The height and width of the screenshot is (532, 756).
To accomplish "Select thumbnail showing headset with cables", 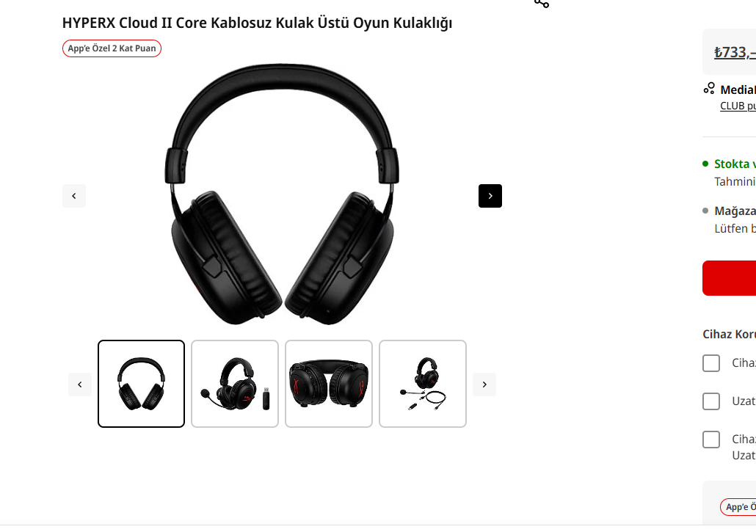I will click(x=423, y=384).
